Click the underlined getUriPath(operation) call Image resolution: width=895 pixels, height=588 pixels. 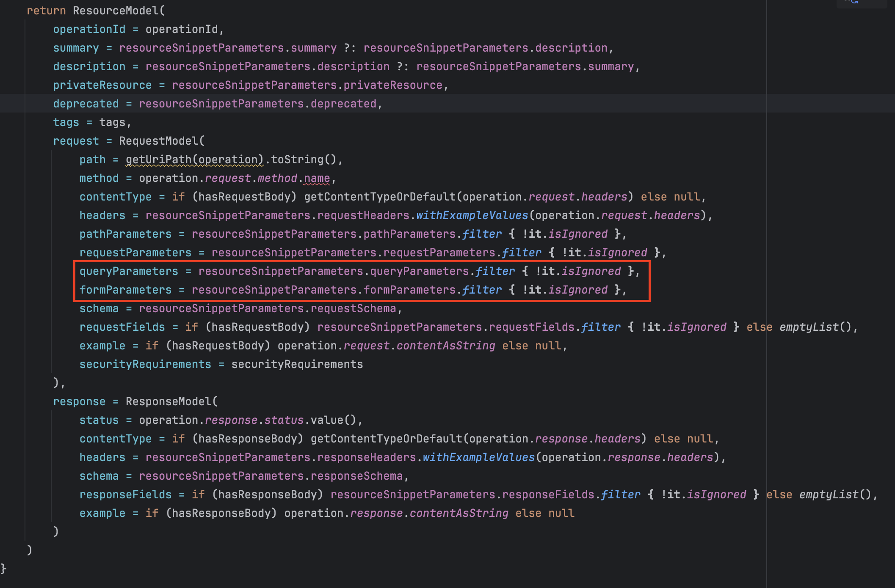pyautogui.click(x=194, y=159)
